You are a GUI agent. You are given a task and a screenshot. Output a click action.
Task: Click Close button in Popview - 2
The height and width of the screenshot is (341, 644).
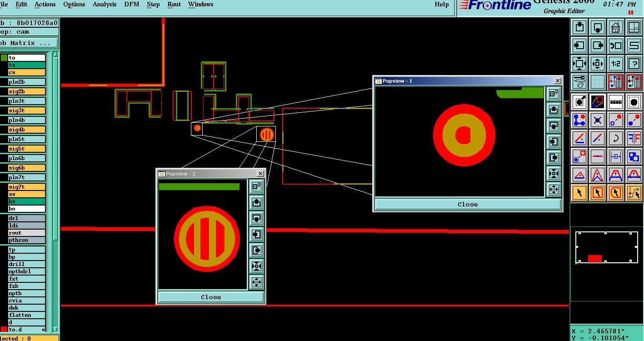coord(211,297)
